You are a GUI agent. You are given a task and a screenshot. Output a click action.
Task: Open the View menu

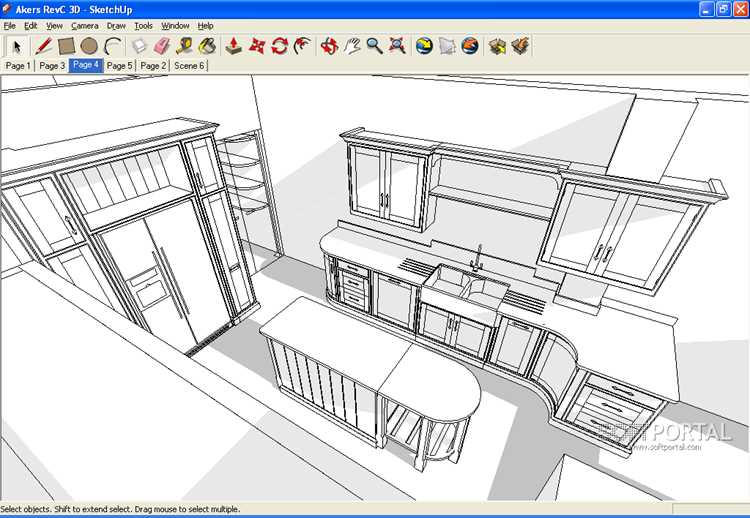click(54, 26)
